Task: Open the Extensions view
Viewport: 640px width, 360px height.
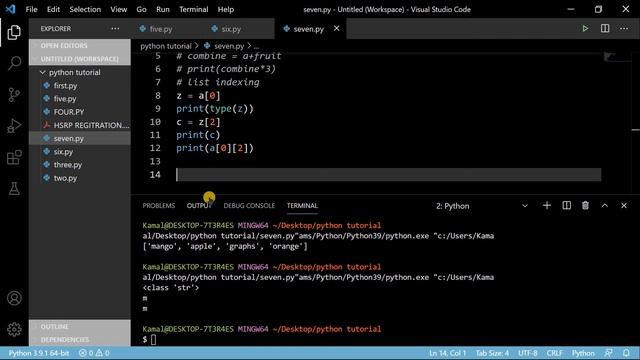Action: pos(14,157)
